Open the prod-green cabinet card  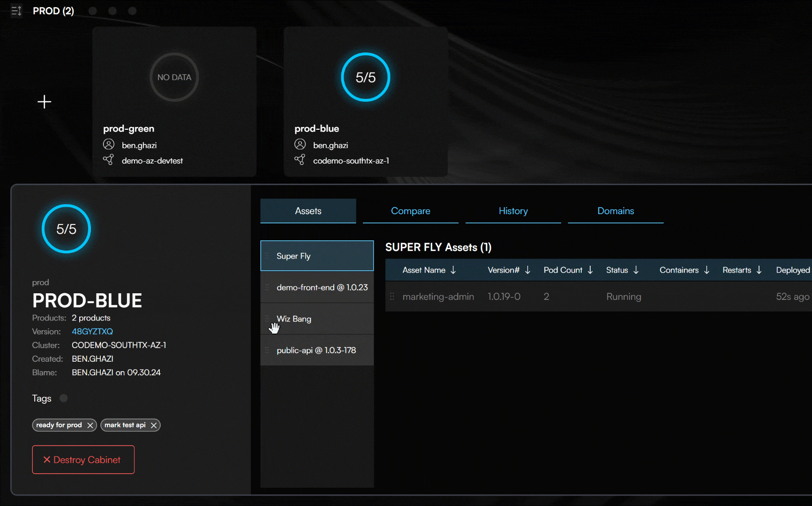[x=174, y=102]
